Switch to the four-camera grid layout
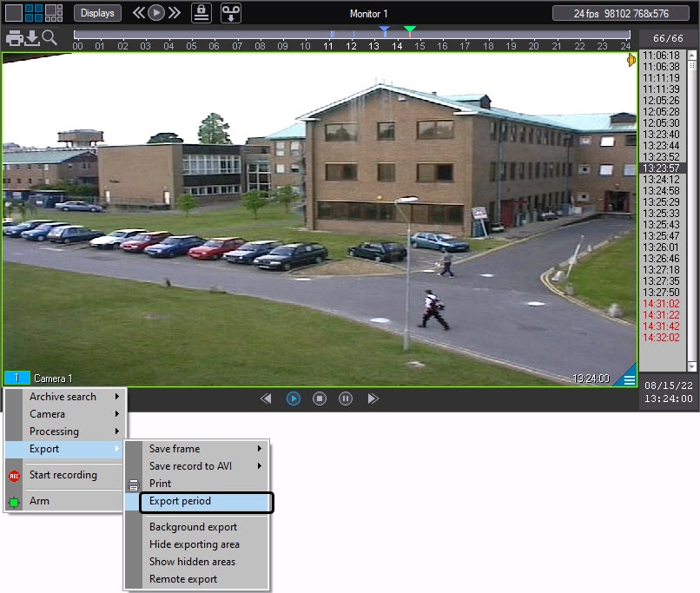Screen dimensions: 700x593 coord(33,13)
